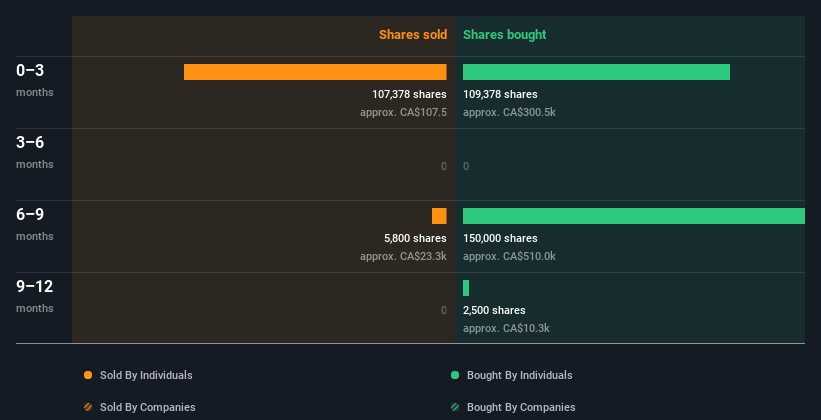Select the orange 0–3 months shares sold bar
This screenshot has height=420, width=821.
click(315, 72)
